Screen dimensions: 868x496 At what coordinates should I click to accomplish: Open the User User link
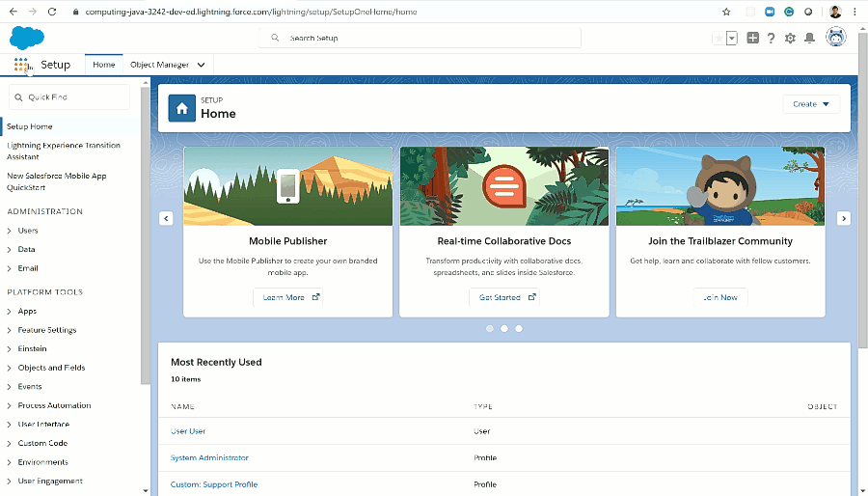(188, 431)
